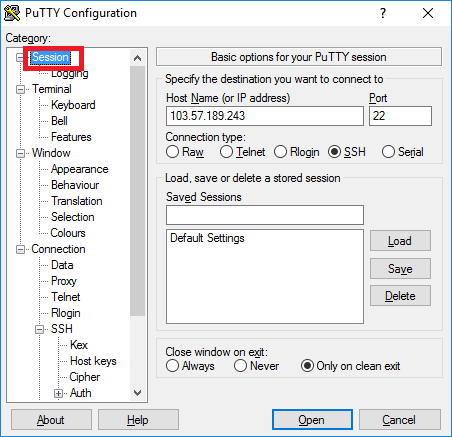Click the question mark help icon
This screenshot has height=437, width=452.
pos(383,13)
